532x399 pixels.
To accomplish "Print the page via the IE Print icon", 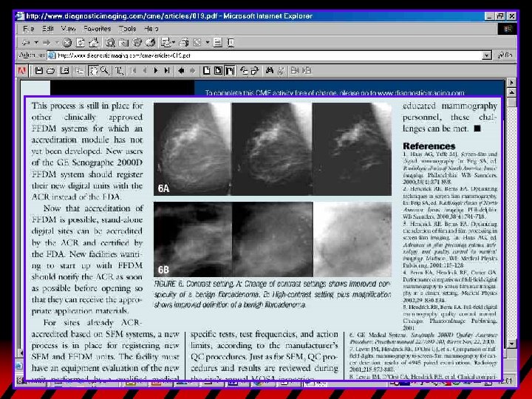I will pyautogui.click(x=183, y=43).
